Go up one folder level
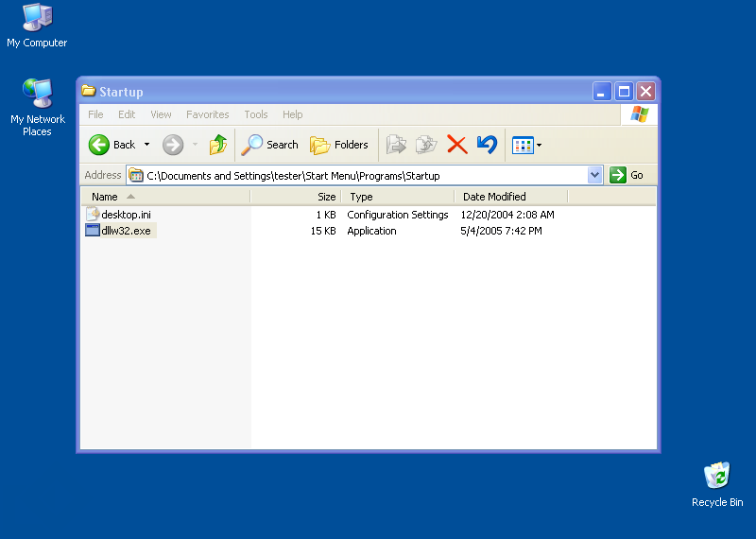Image resolution: width=756 pixels, height=539 pixels. (218, 145)
